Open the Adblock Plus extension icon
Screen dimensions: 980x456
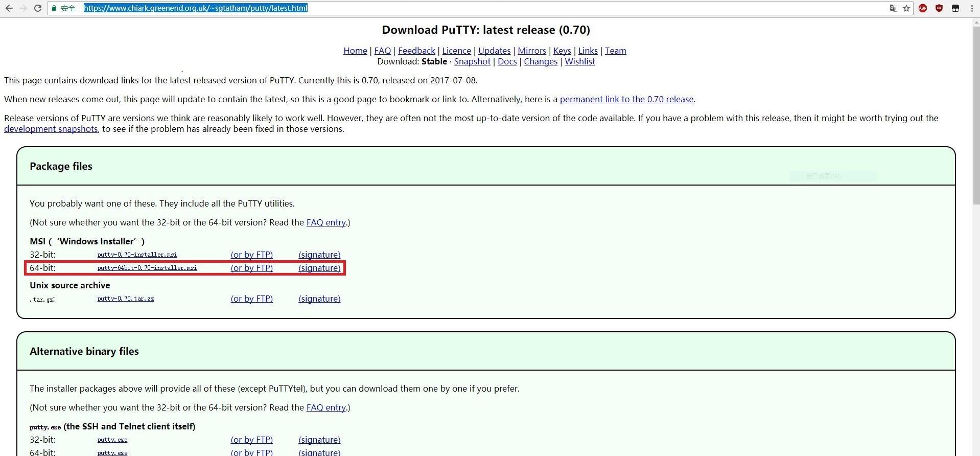[x=923, y=8]
